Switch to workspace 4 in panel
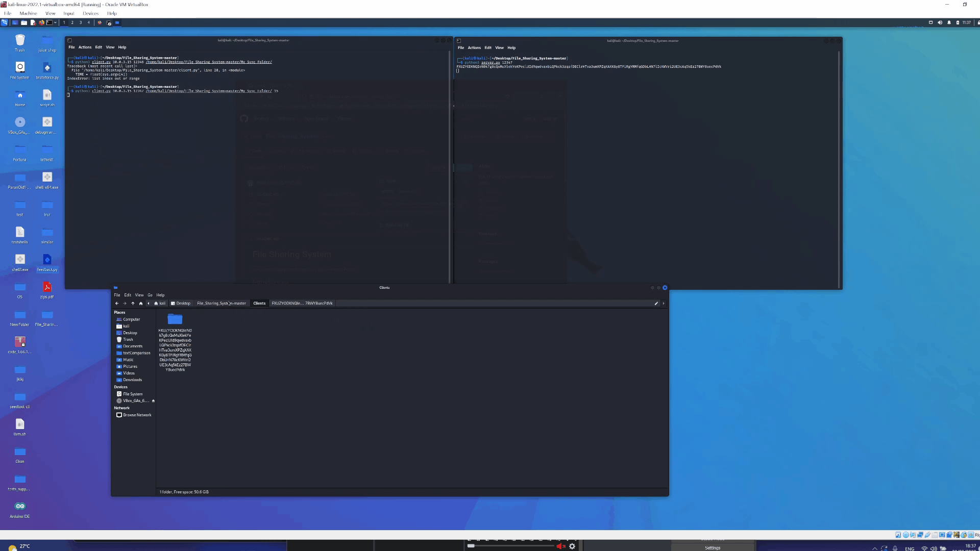980x551 pixels. tap(88, 22)
